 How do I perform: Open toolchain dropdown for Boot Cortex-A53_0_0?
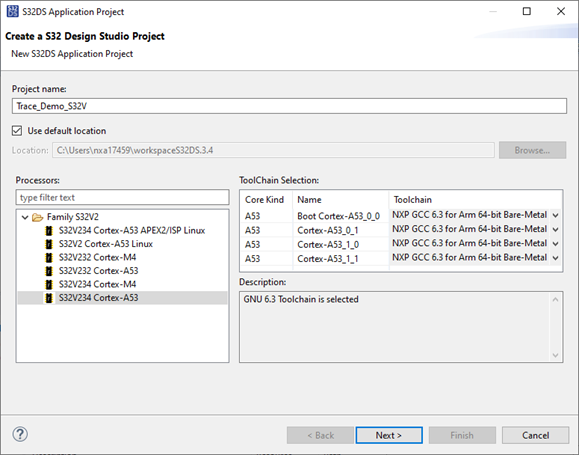pos(555,215)
